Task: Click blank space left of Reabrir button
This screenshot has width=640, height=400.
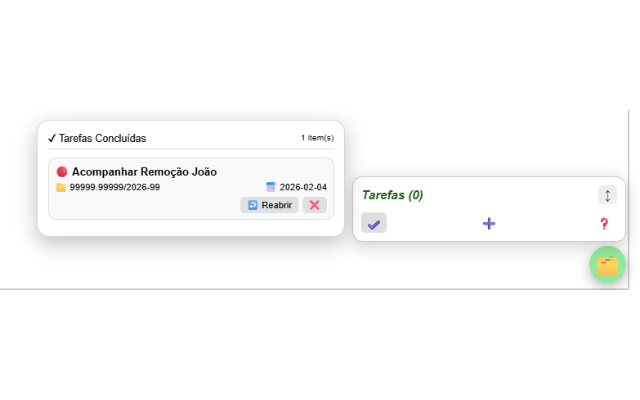Action: [150, 205]
